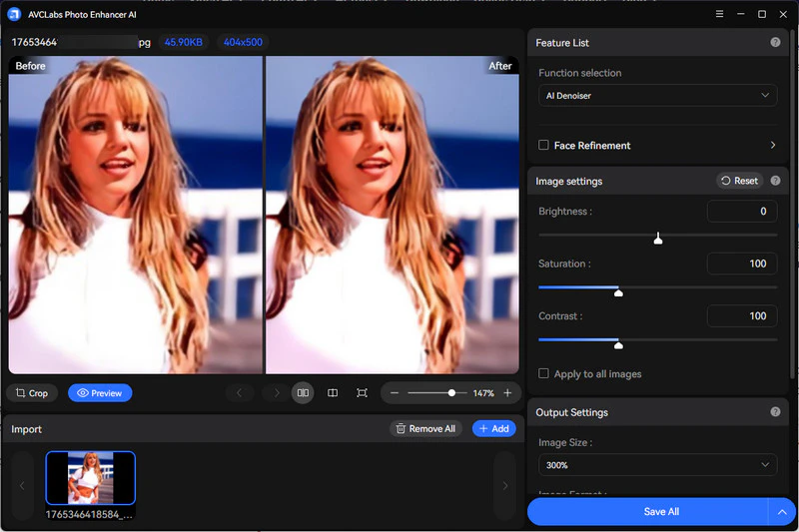Enable the Face Refinement checkbox

[x=543, y=145]
